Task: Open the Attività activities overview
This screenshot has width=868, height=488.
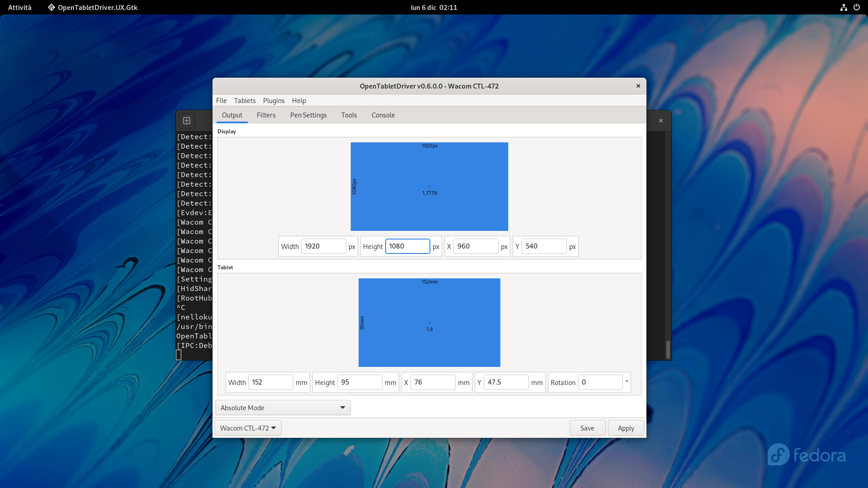Action: [x=20, y=7]
